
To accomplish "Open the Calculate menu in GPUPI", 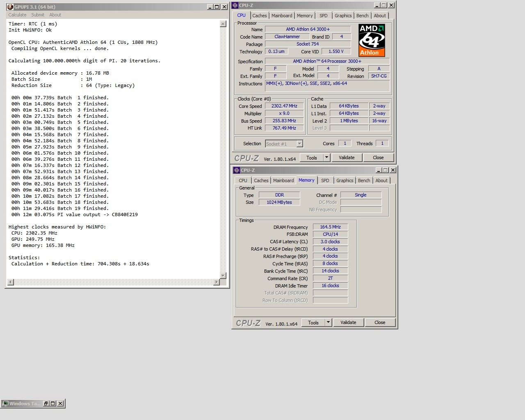I will click(17, 15).
